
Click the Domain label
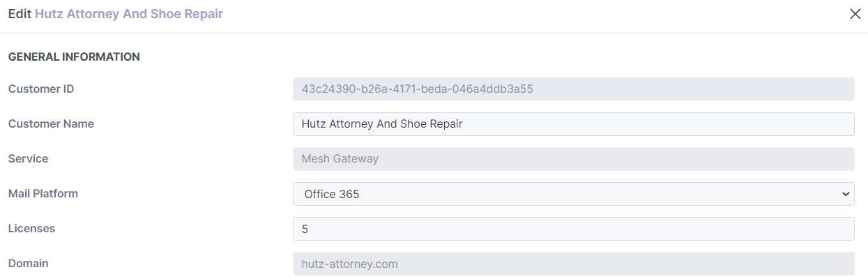point(29,264)
